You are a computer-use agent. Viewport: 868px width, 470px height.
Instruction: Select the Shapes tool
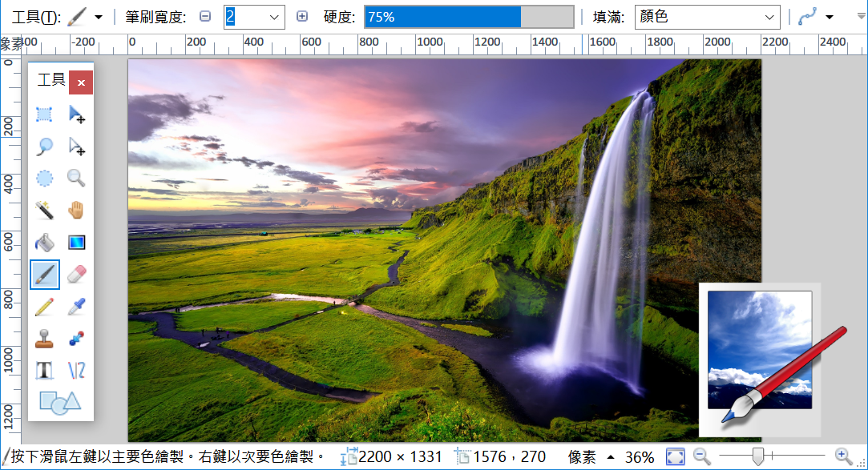click(x=60, y=402)
